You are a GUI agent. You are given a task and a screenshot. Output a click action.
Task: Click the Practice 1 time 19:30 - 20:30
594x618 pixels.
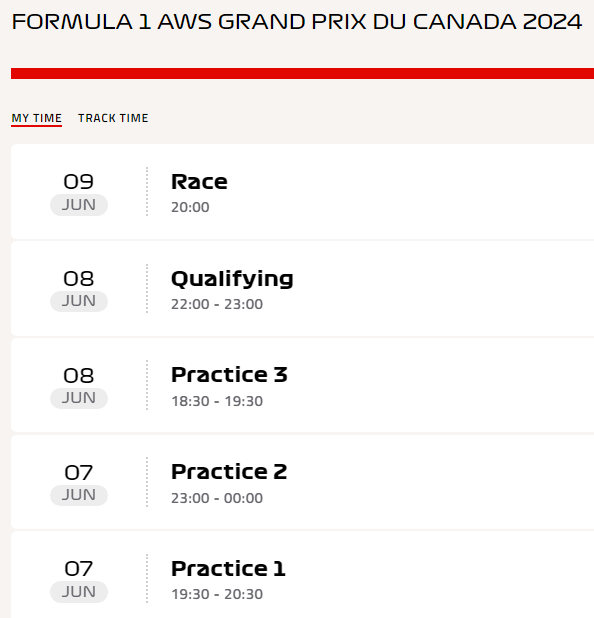217,594
